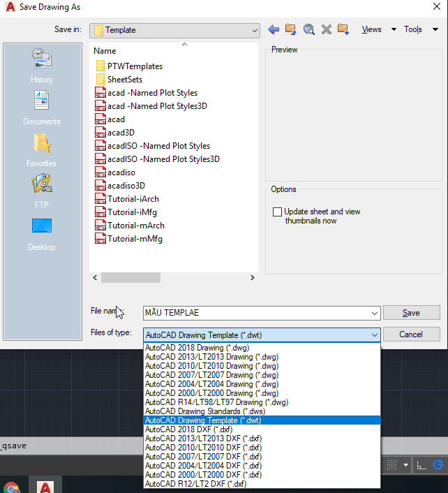Click the Create New Folder icon
This screenshot has height=493, width=448.
click(x=343, y=29)
